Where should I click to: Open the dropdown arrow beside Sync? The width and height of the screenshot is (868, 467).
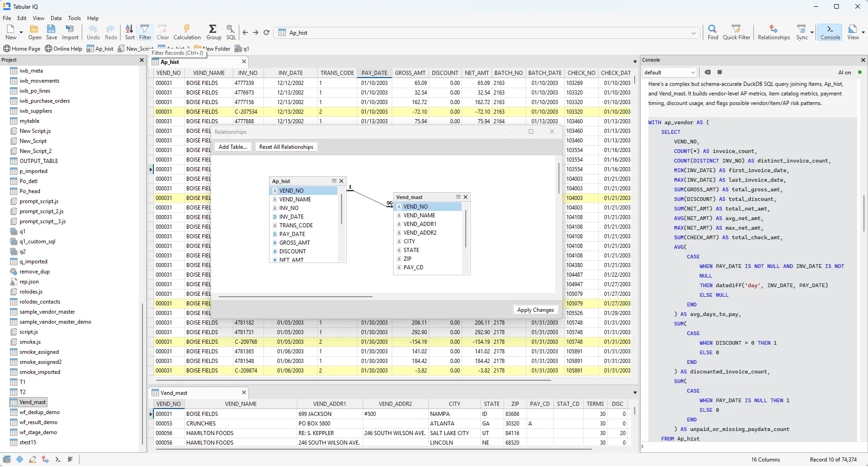tap(812, 32)
